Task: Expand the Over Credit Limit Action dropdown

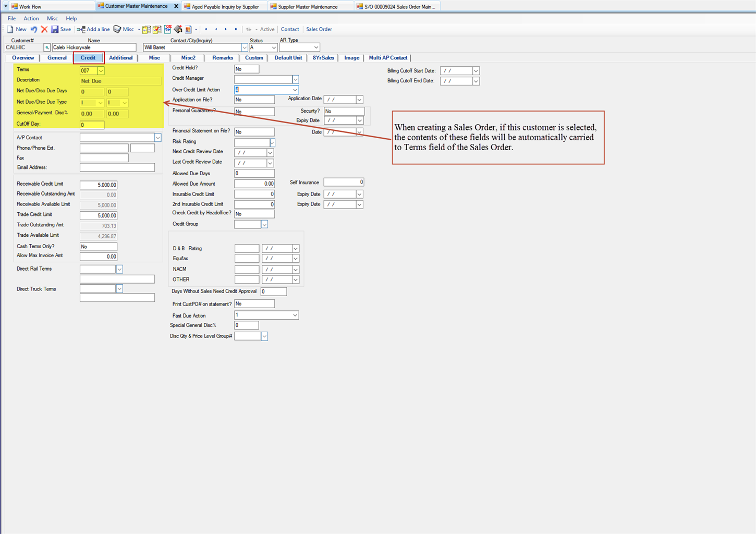Action: point(295,90)
